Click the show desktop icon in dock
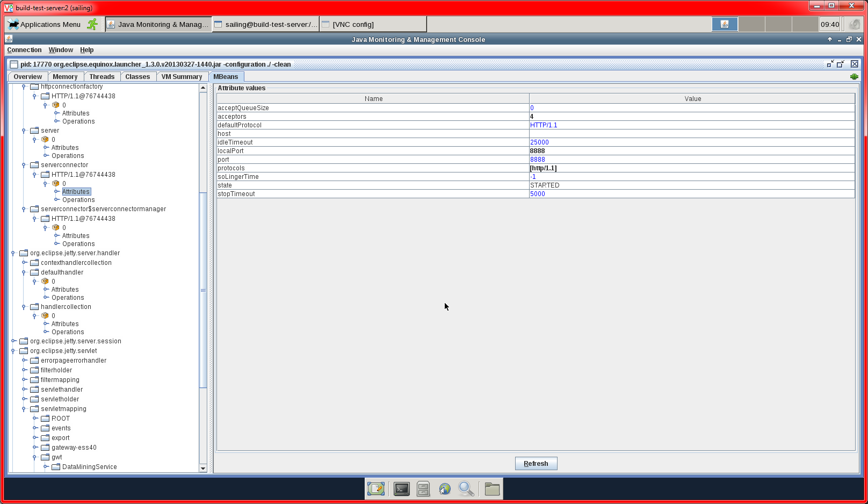 (x=376, y=489)
